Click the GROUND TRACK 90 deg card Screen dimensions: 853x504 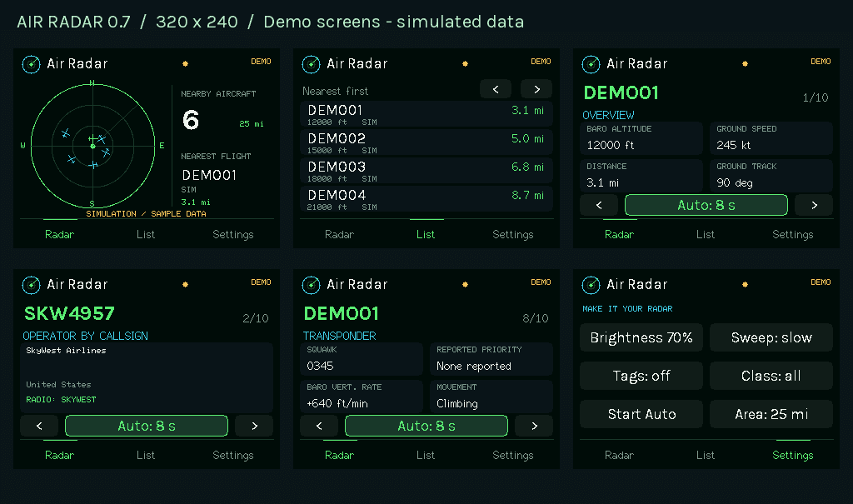[771, 176]
